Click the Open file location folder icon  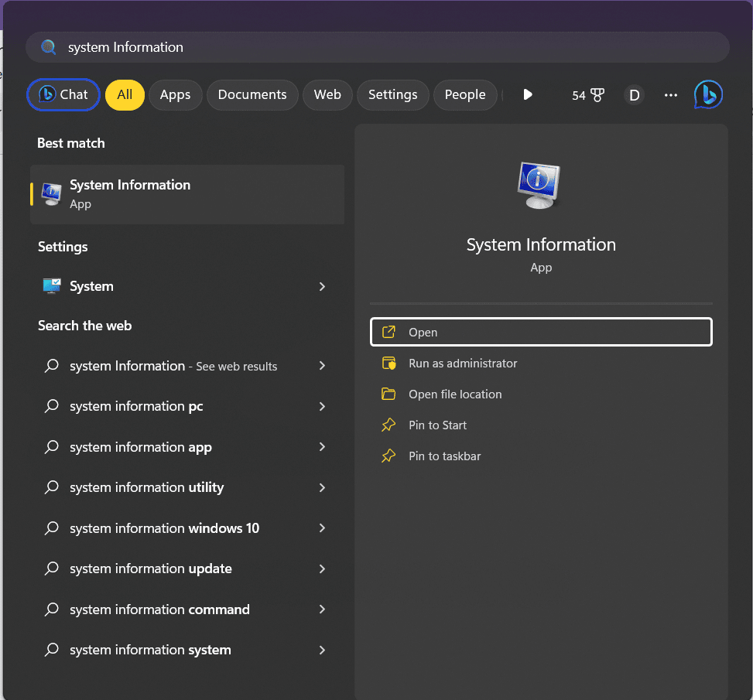tap(388, 394)
